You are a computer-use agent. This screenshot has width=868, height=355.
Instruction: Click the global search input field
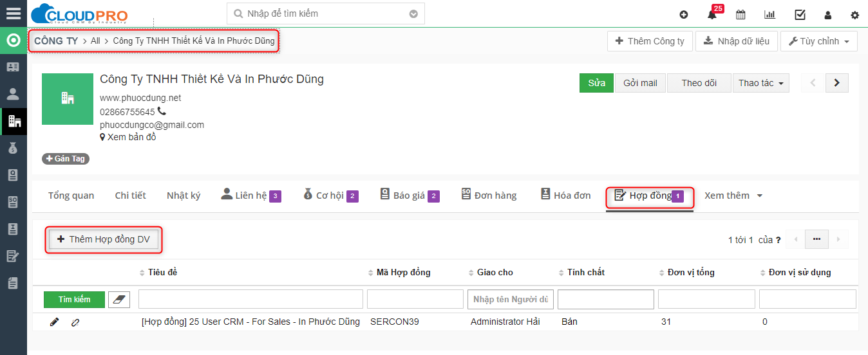coord(326,14)
